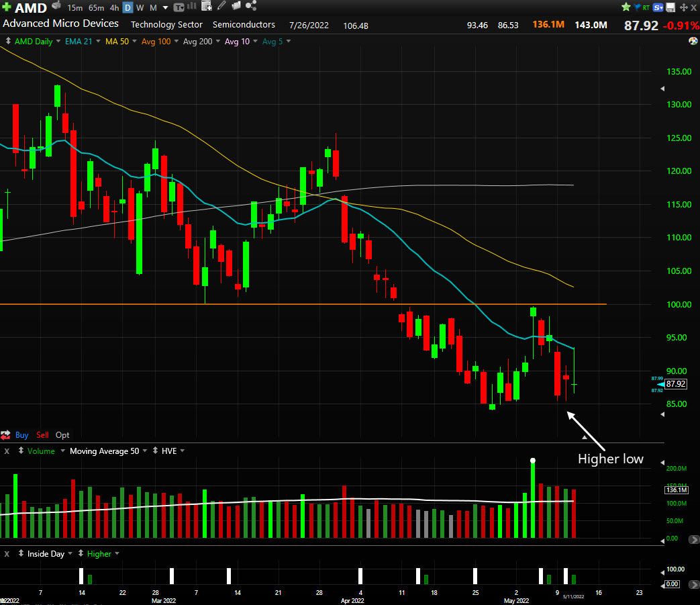The width and height of the screenshot is (700, 605).
Task: Click the Advanced Micro Devices company name
Action: click(60, 24)
